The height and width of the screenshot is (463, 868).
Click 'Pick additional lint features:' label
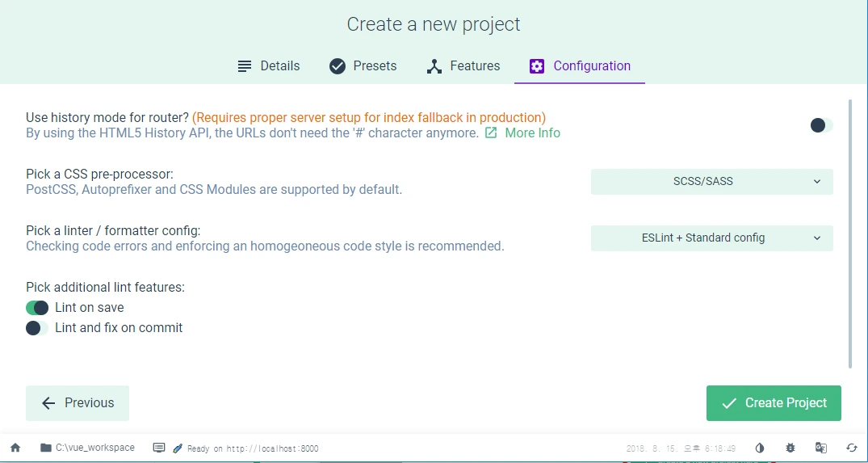click(x=105, y=288)
